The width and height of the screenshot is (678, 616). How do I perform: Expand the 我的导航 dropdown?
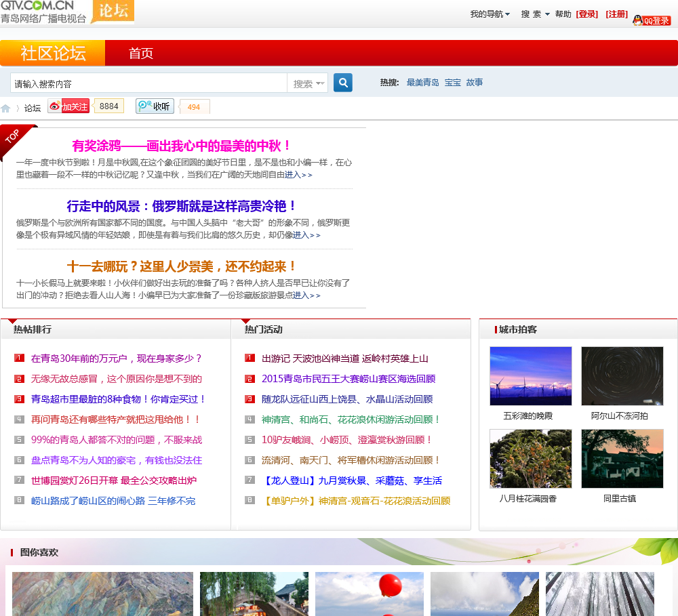490,14
